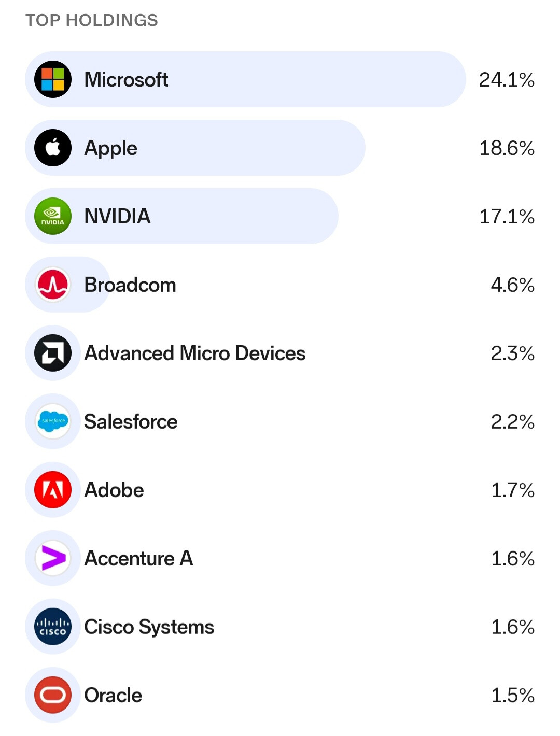Select the purple Accenture arrow icon
Screen dimensions: 560x736
point(53,558)
